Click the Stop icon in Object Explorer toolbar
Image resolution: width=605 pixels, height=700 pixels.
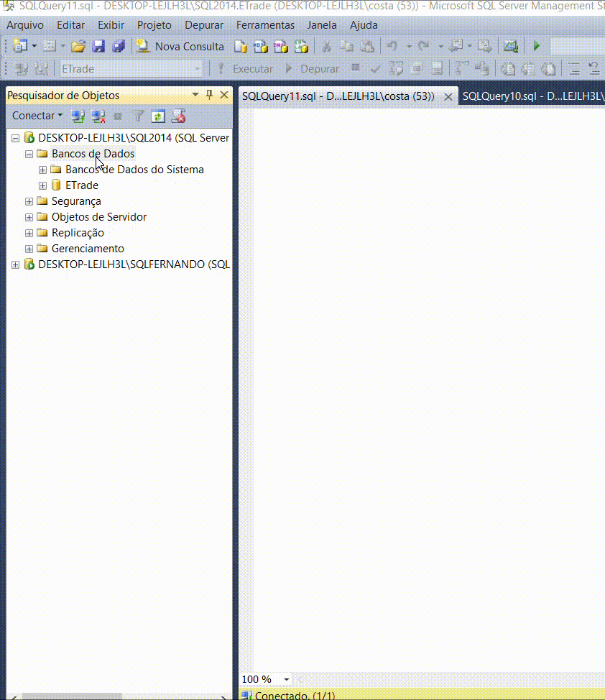(x=118, y=116)
